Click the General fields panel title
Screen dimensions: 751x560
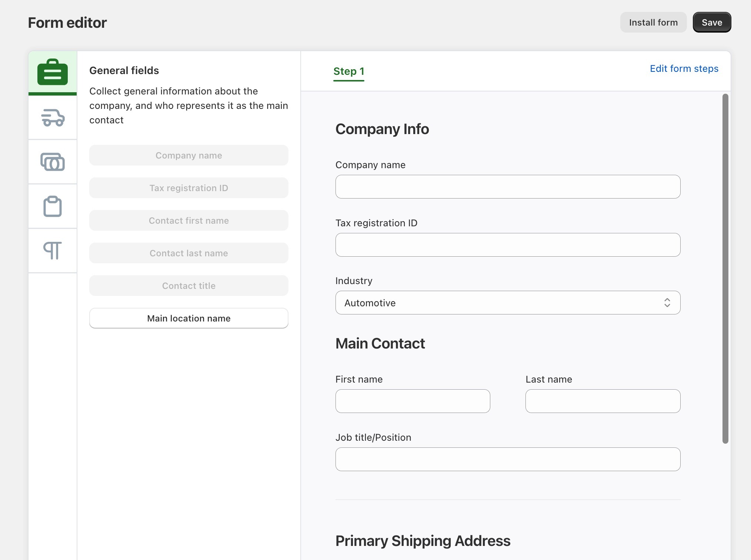(124, 70)
